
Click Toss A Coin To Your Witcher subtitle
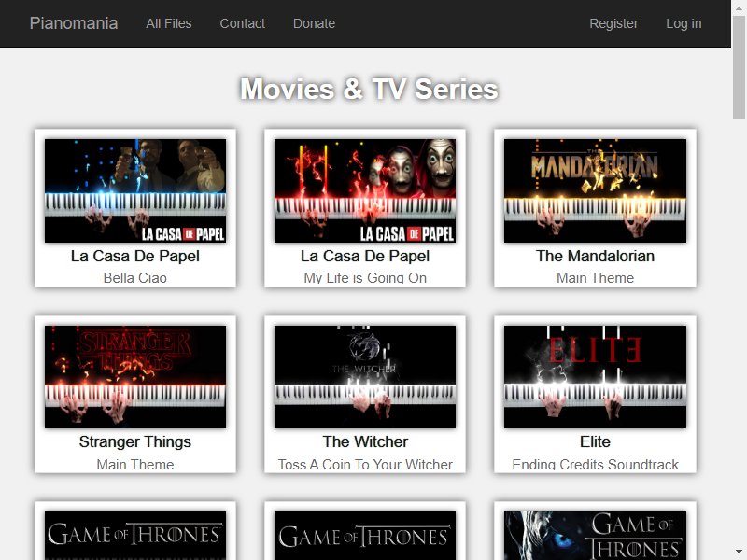pos(365,464)
